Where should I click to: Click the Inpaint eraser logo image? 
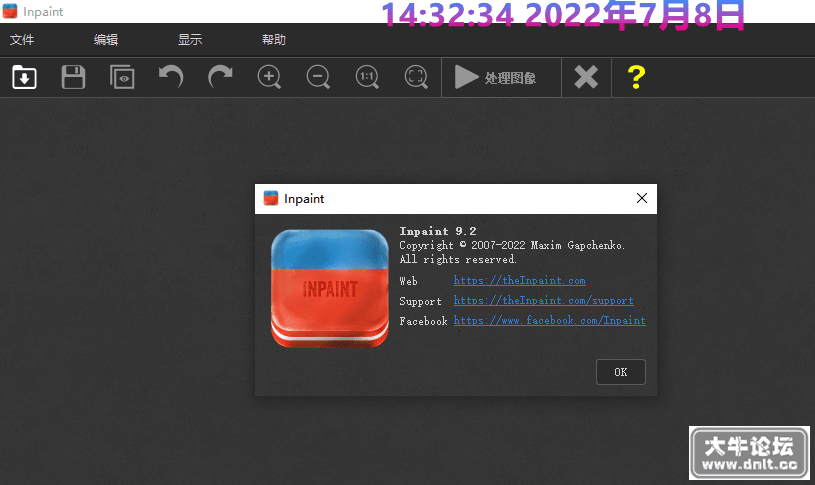pos(330,289)
